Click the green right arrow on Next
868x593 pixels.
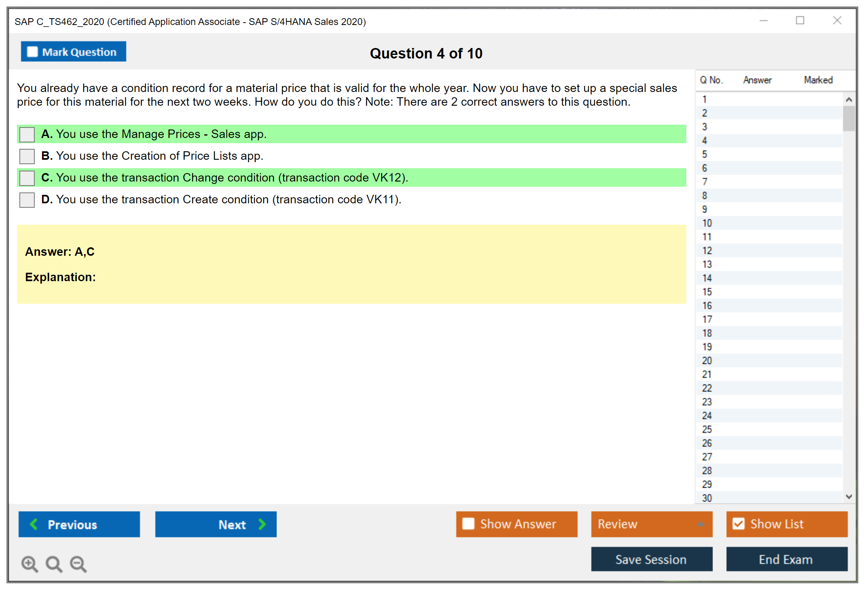click(x=262, y=524)
